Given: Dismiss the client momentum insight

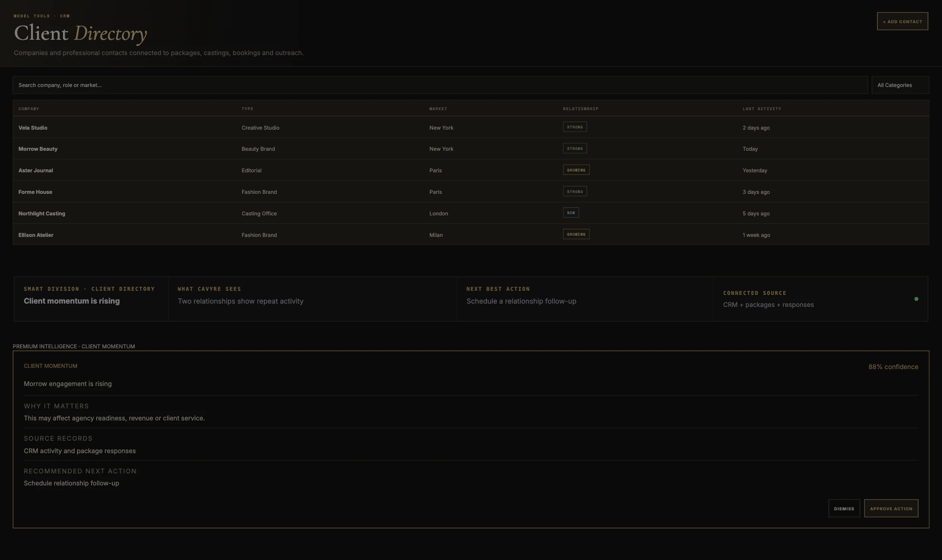Looking at the screenshot, I should point(844,508).
